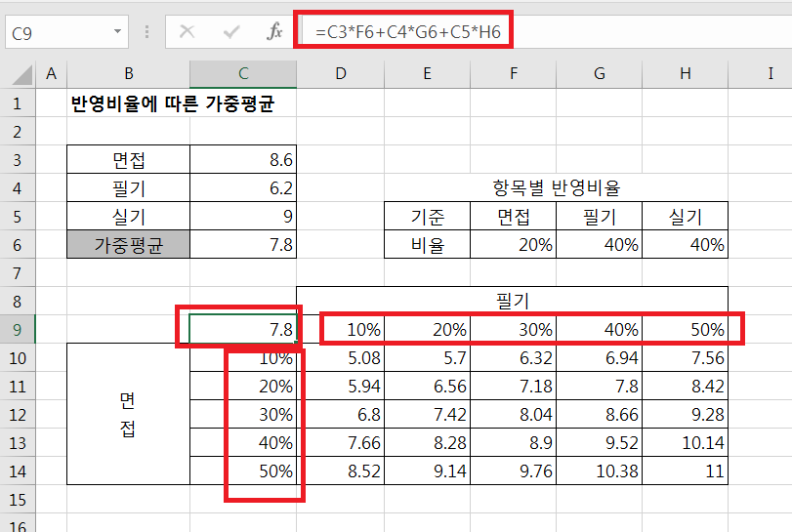
Task: Click the merged 필기 header cell in row 8
Action: (x=513, y=301)
